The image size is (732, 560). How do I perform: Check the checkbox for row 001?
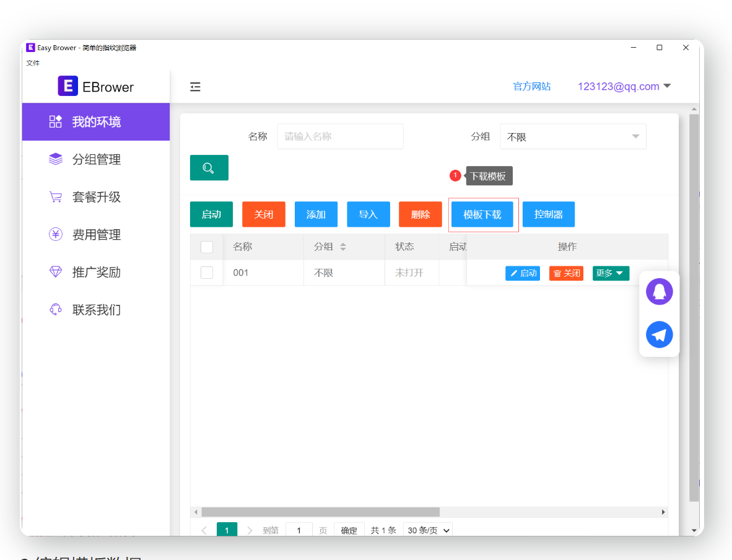click(x=207, y=273)
